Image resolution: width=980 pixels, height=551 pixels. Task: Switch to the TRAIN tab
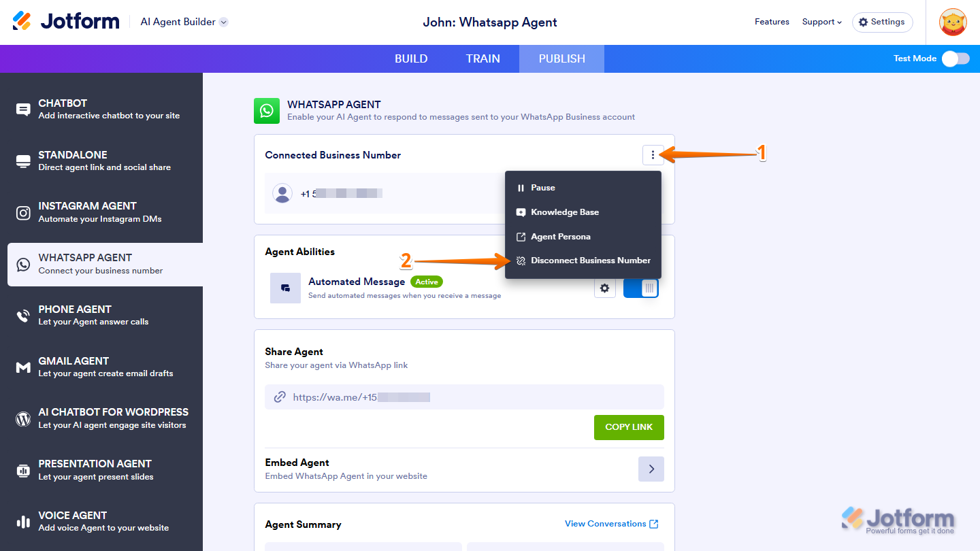click(483, 59)
